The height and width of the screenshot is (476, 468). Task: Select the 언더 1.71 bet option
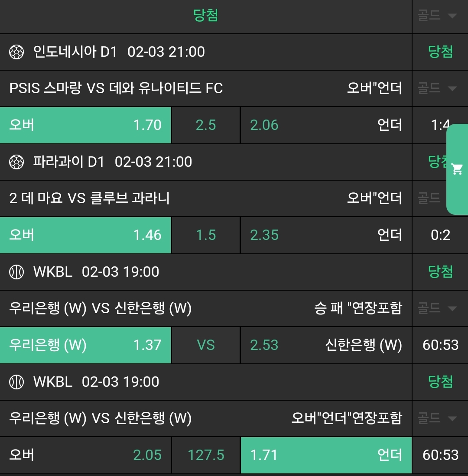coord(325,455)
